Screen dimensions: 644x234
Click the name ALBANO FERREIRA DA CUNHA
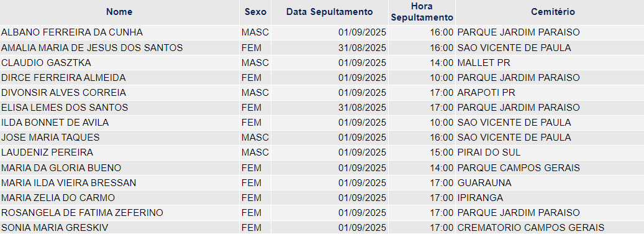(x=72, y=32)
